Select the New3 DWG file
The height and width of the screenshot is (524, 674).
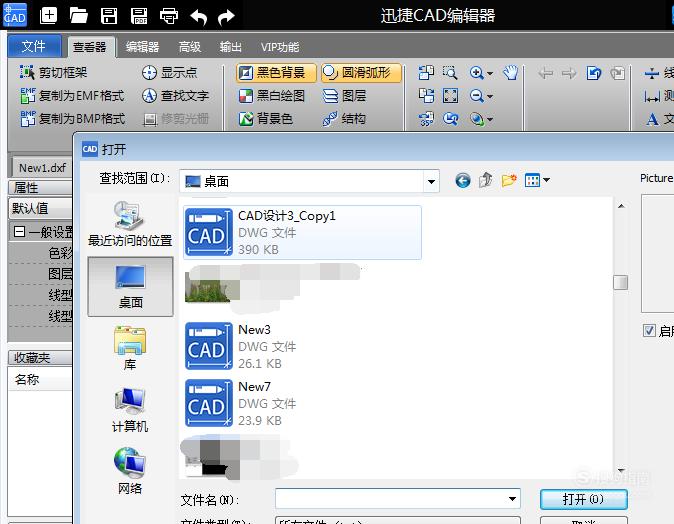pyautogui.click(x=241, y=346)
